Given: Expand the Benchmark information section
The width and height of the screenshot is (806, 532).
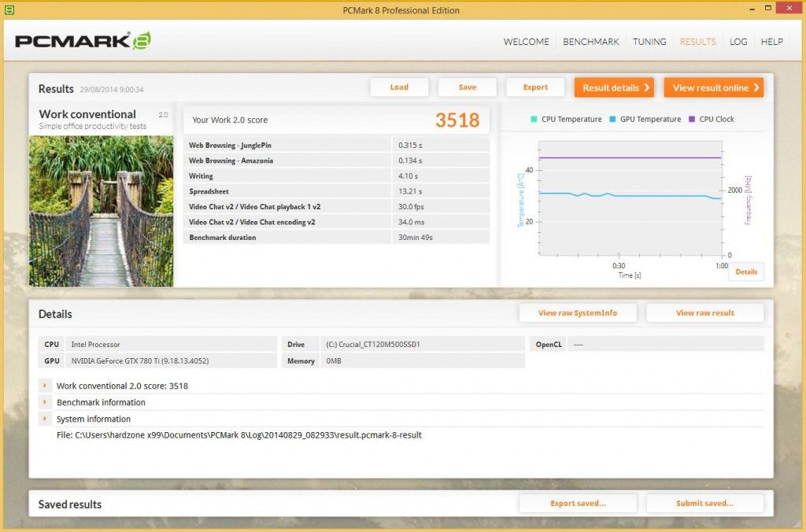Looking at the screenshot, I should (x=45, y=402).
